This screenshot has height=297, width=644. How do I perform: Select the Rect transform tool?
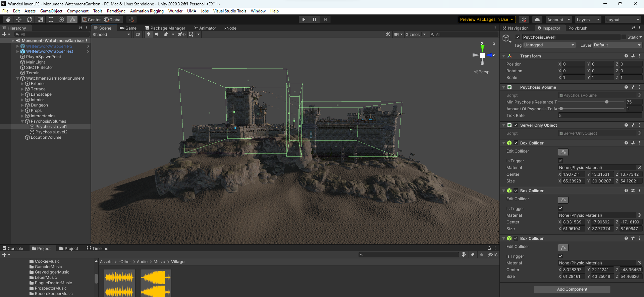click(x=51, y=19)
